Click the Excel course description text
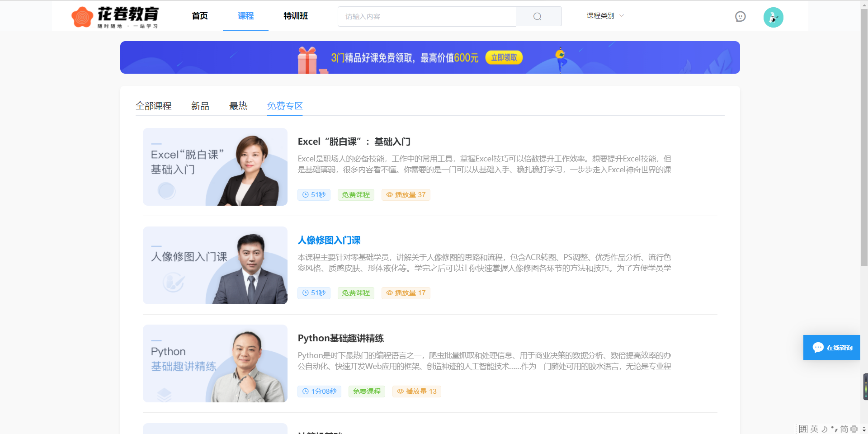This screenshot has height=434, width=868. (484, 164)
